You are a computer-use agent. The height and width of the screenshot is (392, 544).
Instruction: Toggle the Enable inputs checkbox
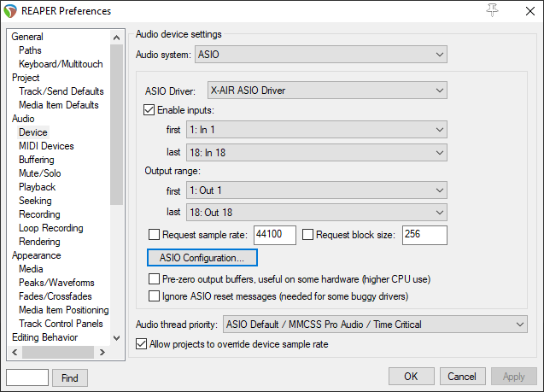point(150,110)
